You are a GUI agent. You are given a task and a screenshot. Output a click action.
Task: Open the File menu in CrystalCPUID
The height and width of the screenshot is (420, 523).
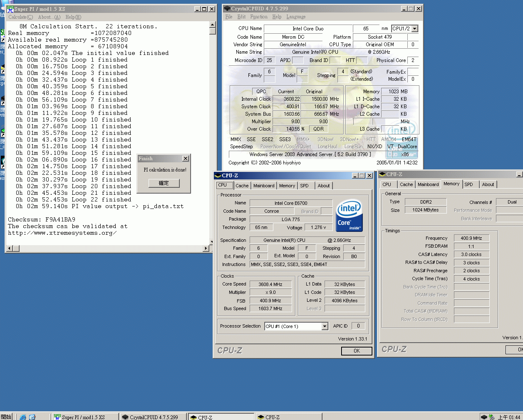coord(229,17)
